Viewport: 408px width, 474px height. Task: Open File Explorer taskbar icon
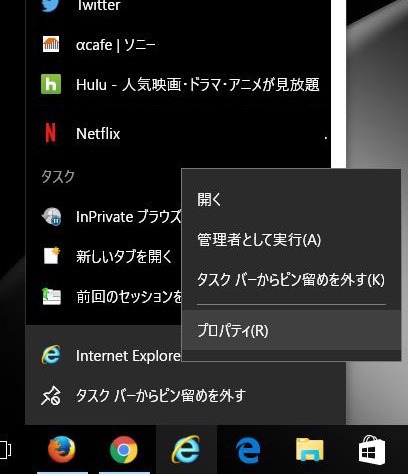[310, 449]
